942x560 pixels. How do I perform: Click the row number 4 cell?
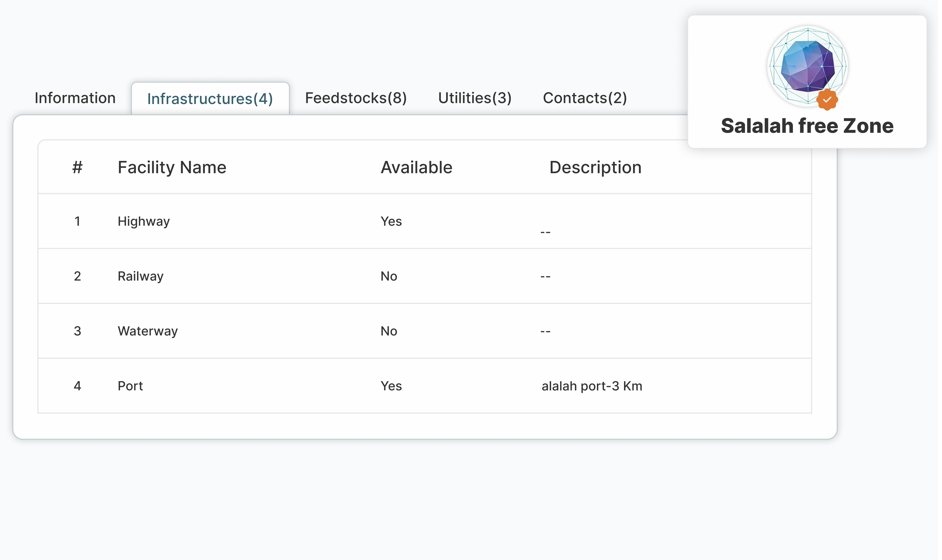pos(77,386)
